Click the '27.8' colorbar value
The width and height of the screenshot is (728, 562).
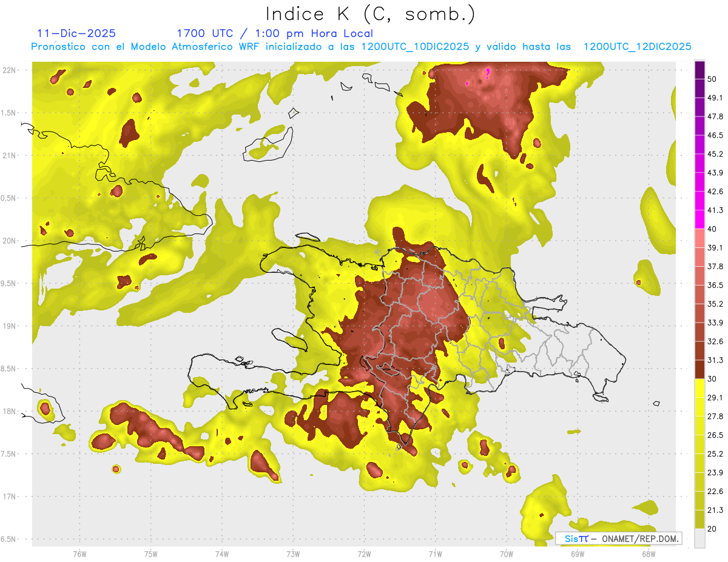click(x=715, y=416)
